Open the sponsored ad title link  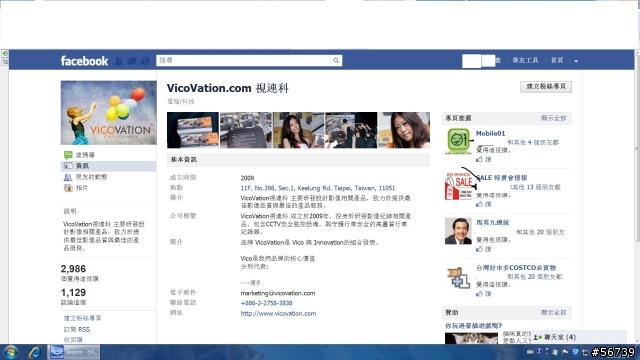pos(473,326)
